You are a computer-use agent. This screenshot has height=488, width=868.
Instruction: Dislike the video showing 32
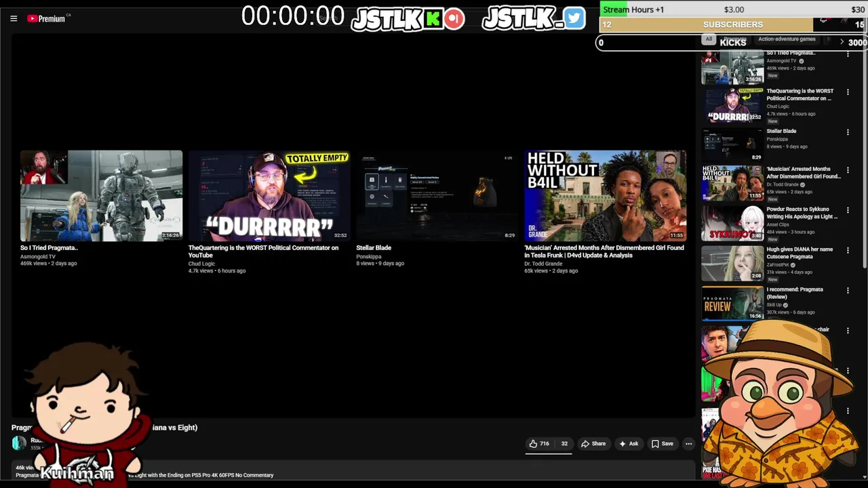pyautogui.click(x=564, y=444)
